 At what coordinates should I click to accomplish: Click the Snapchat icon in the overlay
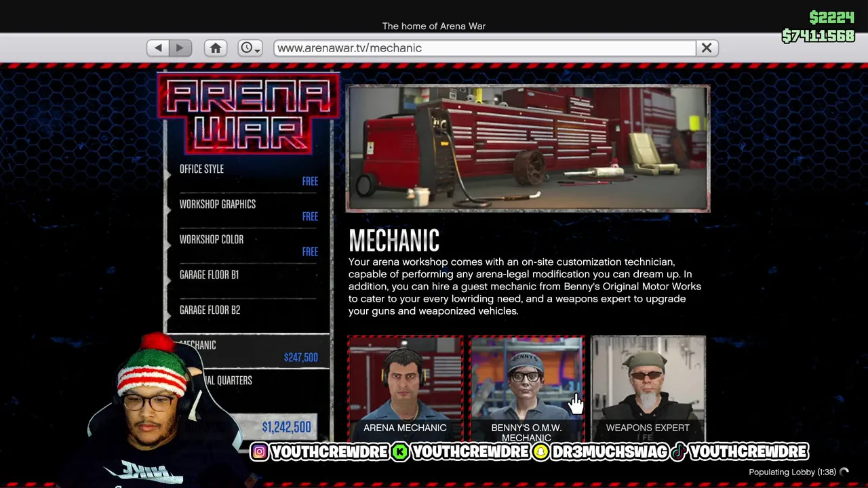[x=540, y=451]
